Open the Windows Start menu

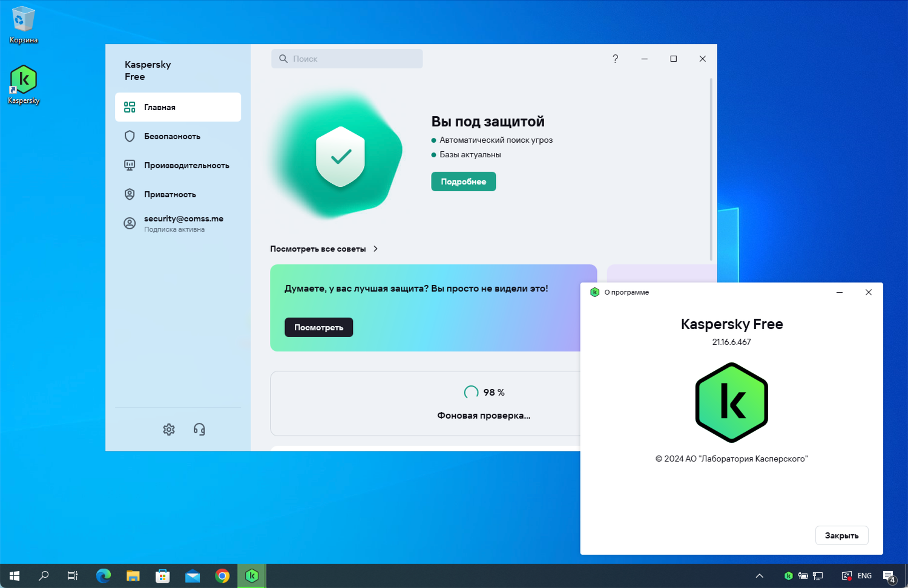tap(15, 576)
